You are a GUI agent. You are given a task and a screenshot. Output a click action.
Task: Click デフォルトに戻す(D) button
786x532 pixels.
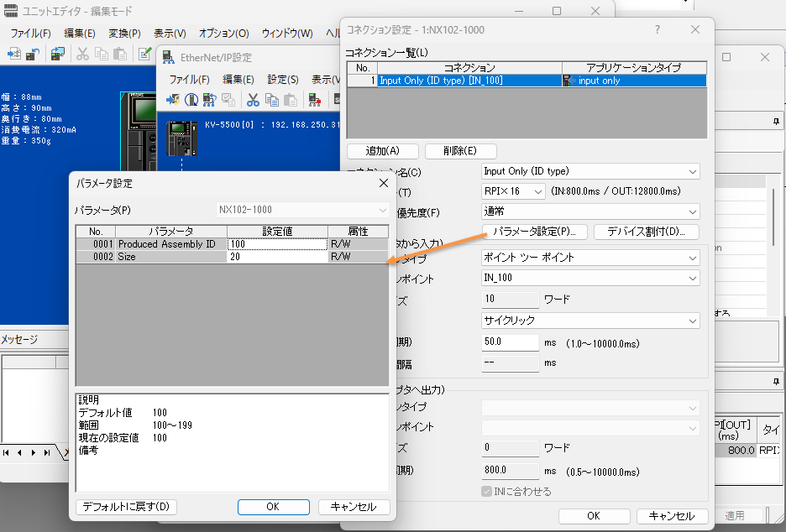coord(126,507)
